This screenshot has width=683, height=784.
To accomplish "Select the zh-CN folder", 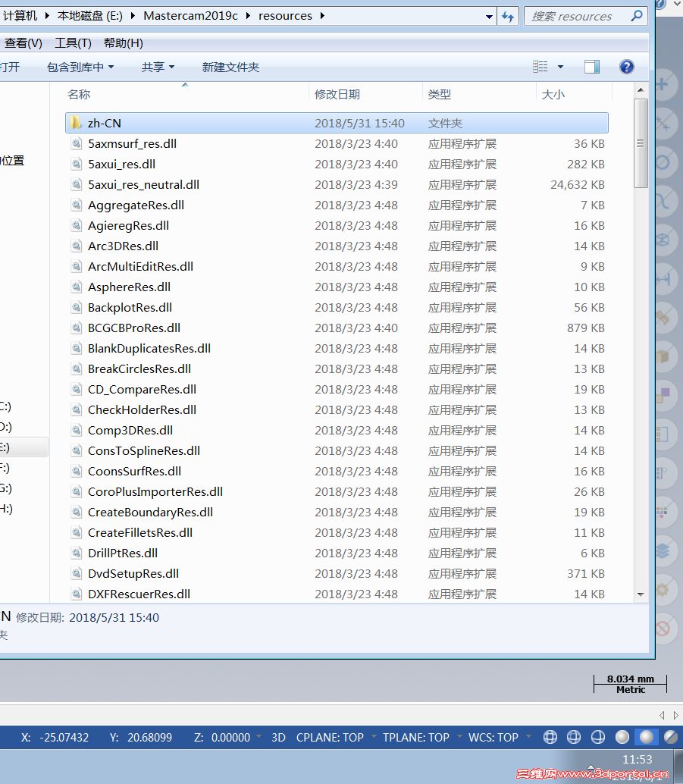I will coord(337,123).
